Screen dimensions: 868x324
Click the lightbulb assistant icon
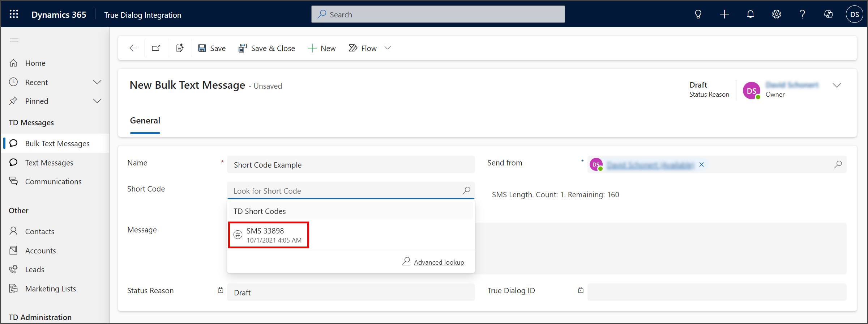(x=698, y=14)
